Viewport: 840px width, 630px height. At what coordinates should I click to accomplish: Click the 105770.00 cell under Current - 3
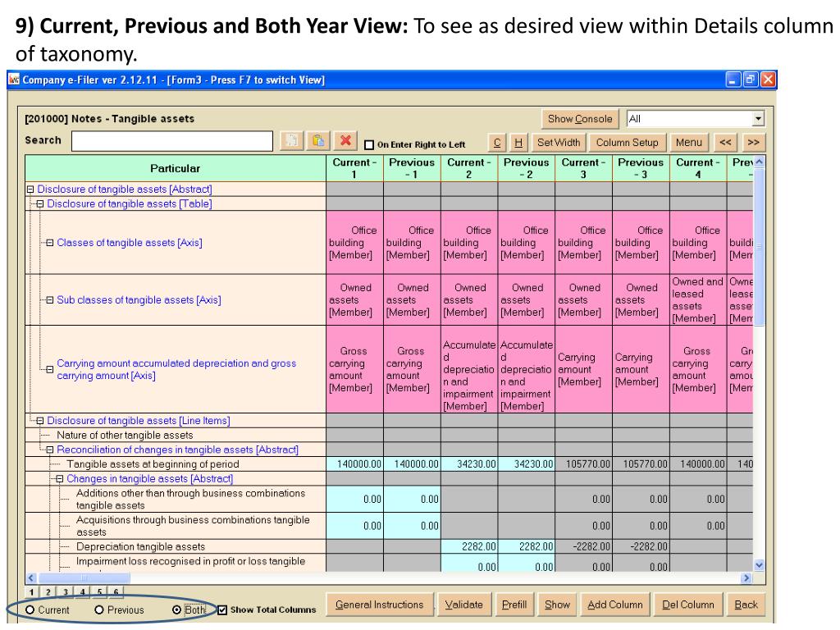(x=584, y=464)
